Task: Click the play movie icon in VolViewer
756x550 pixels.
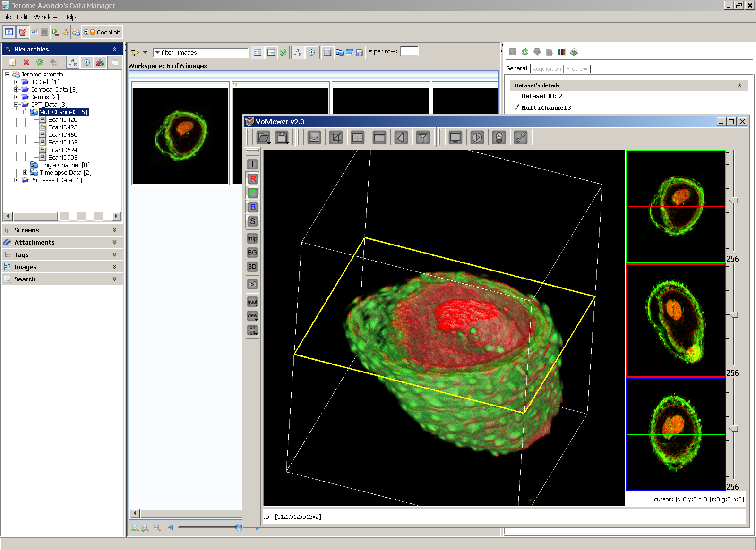Action: [x=477, y=137]
